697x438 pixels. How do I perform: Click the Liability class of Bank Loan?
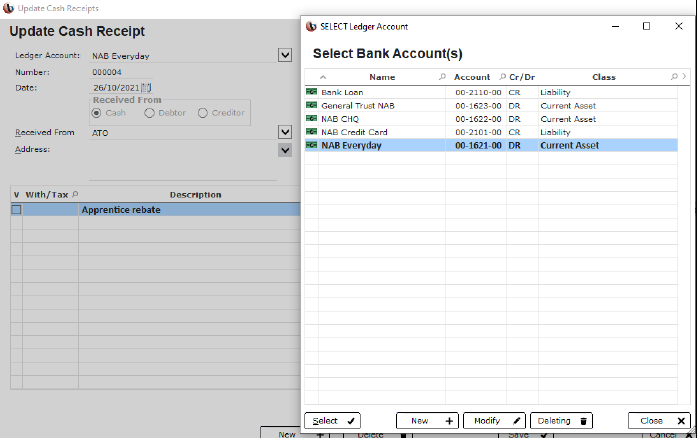point(555,92)
